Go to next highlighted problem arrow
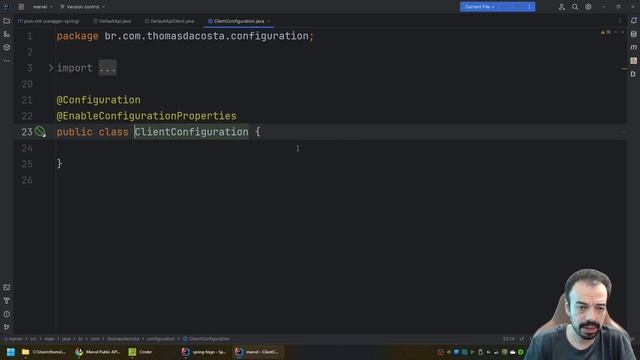This screenshot has height=360, width=640. 622,32
